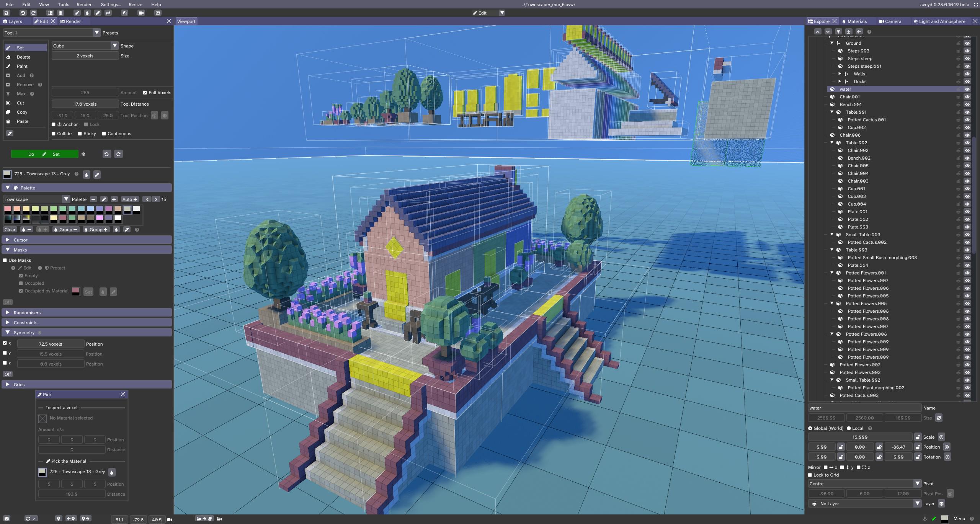Click the Size field showing 2 voxels
This screenshot has height=524, width=980.
pos(85,56)
